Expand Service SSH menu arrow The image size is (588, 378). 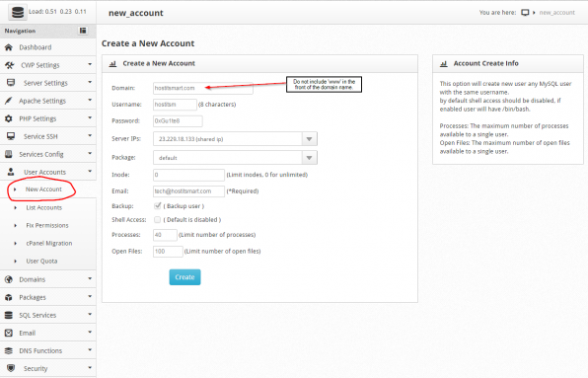pyautogui.click(x=90, y=136)
